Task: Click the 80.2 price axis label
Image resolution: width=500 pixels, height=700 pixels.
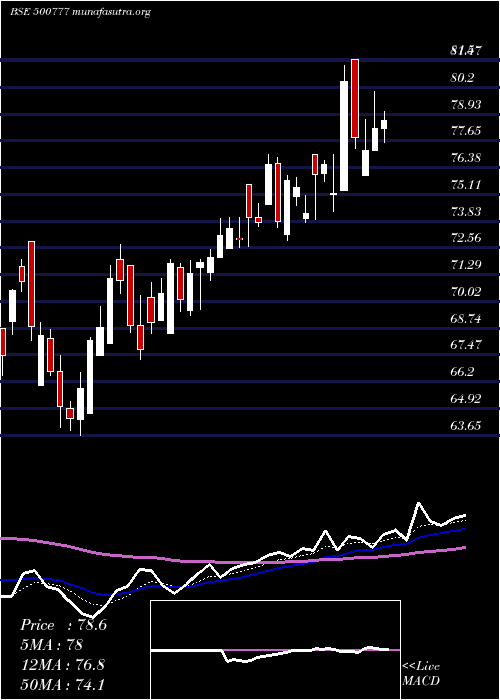Action: coord(462,78)
